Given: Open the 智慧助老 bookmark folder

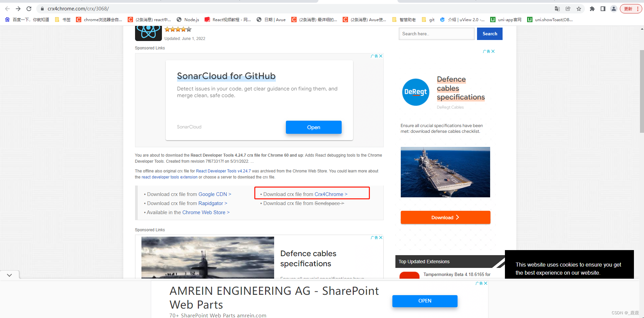Looking at the screenshot, I should [404, 20].
